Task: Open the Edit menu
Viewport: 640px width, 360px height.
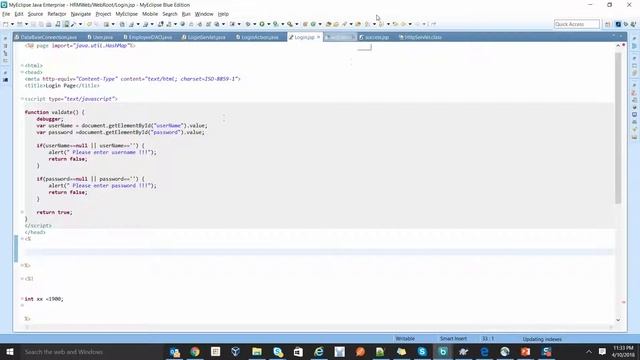Action: coord(19,14)
